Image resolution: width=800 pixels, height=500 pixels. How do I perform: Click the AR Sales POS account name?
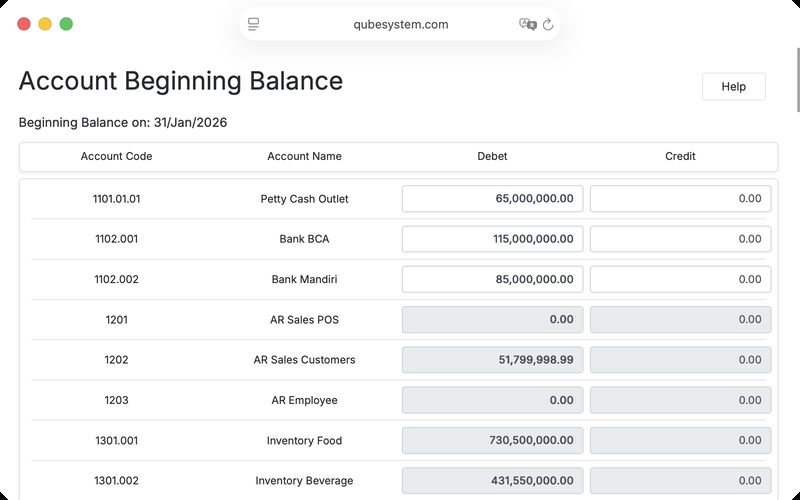pos(305,320)
